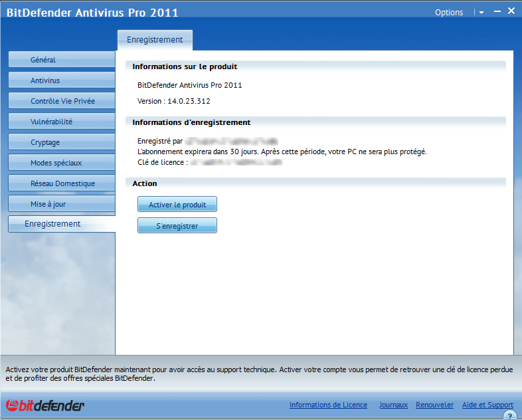The image size is (522, 420).
Task: Close the BitDefender window
Action: (x=511, y=11)
